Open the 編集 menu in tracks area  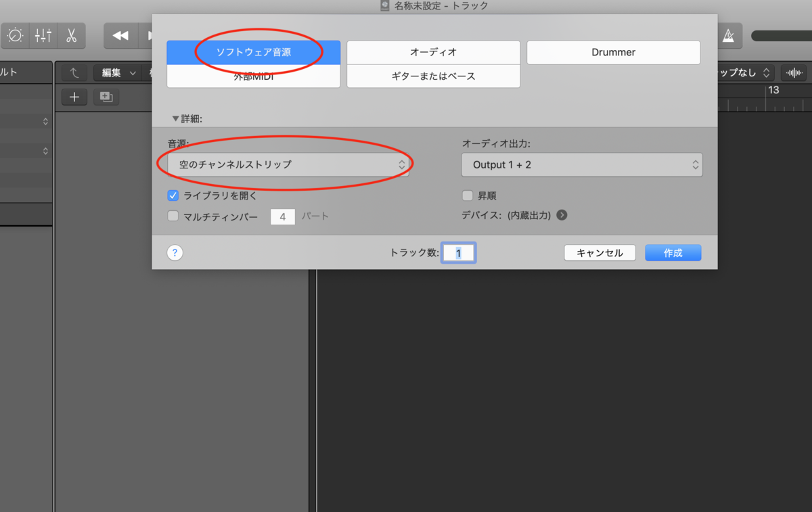coord(118,72)
